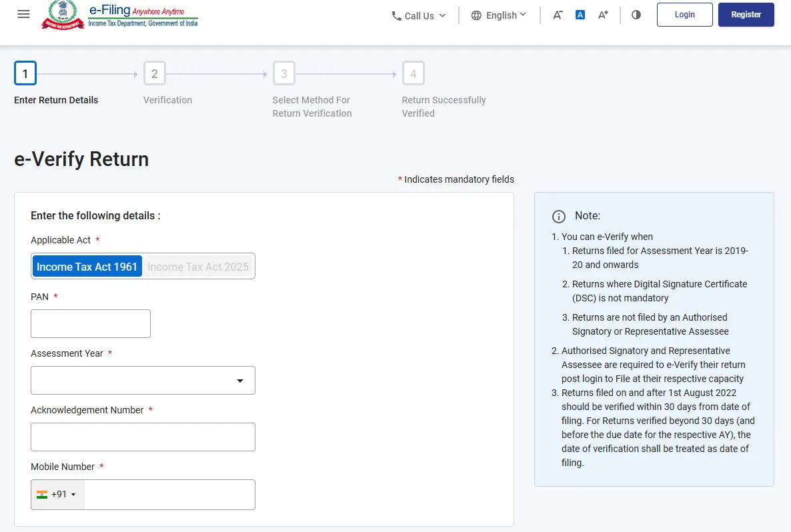Viewport: 791px width, 532px height.
Task: Select Income Tax Act 1961 option
Action: 87,266
